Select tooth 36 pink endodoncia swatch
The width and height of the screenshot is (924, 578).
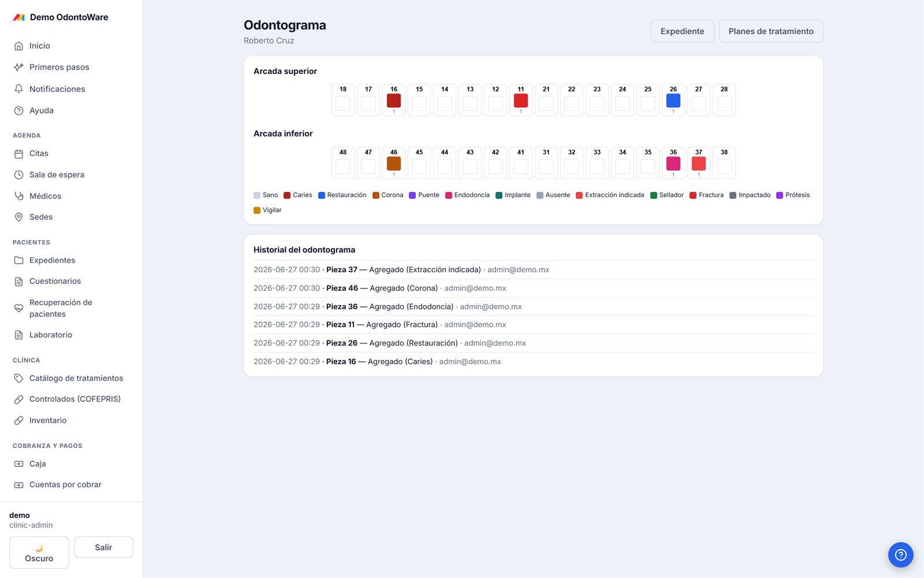[673, 164]
